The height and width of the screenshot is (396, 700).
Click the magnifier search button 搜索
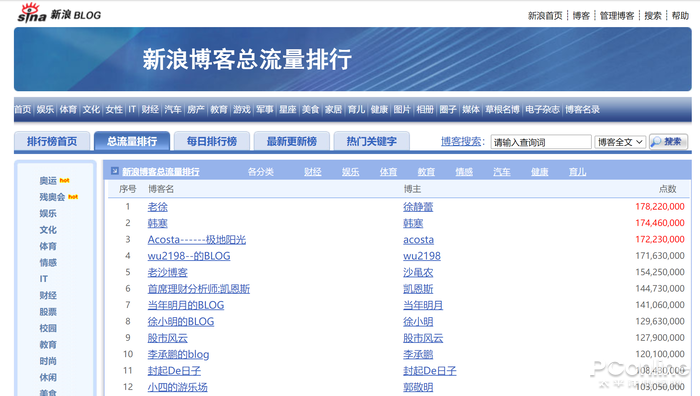[668, 142]
